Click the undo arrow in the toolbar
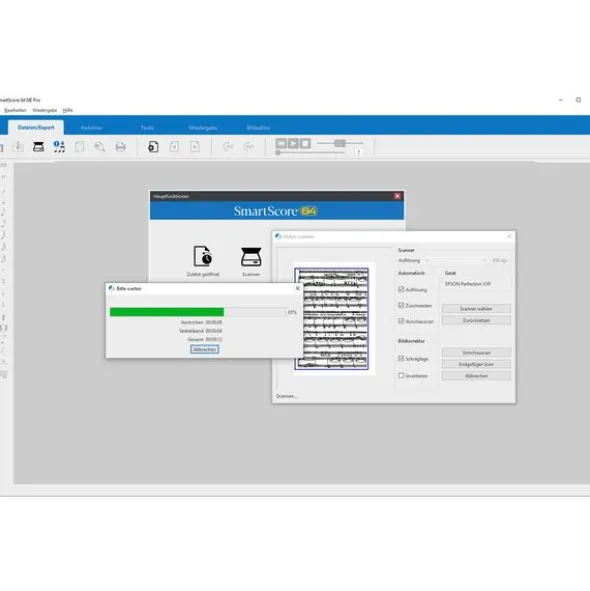The width and height of the screenshot is (590, 591). 228,147
